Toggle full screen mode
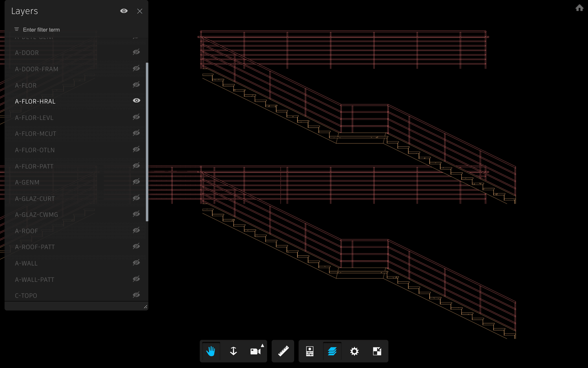The width and height of the screenshot is (588, 368). (376, 351)
